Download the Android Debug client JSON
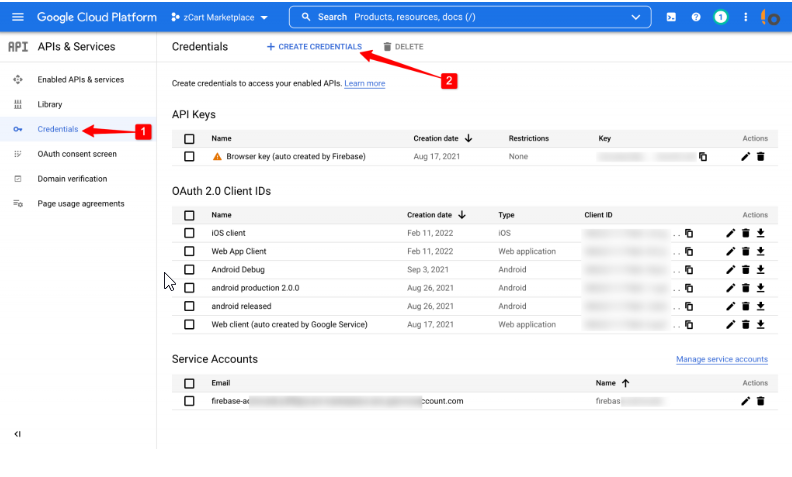 pos(760,270)
